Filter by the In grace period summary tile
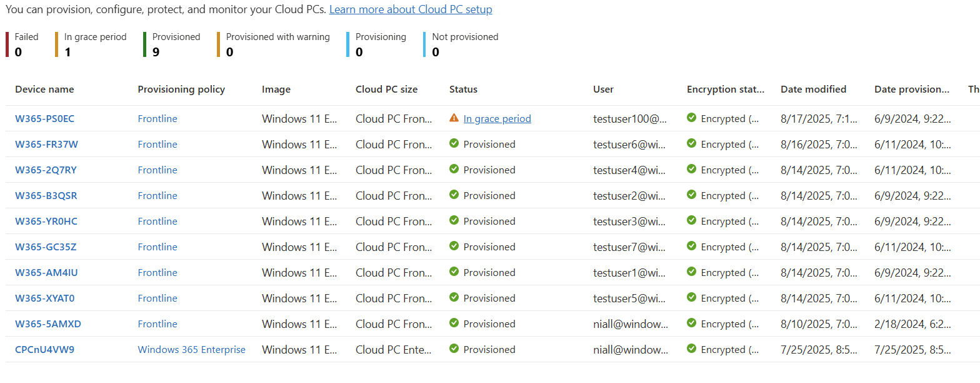980x383 pixels. point(94,44)
